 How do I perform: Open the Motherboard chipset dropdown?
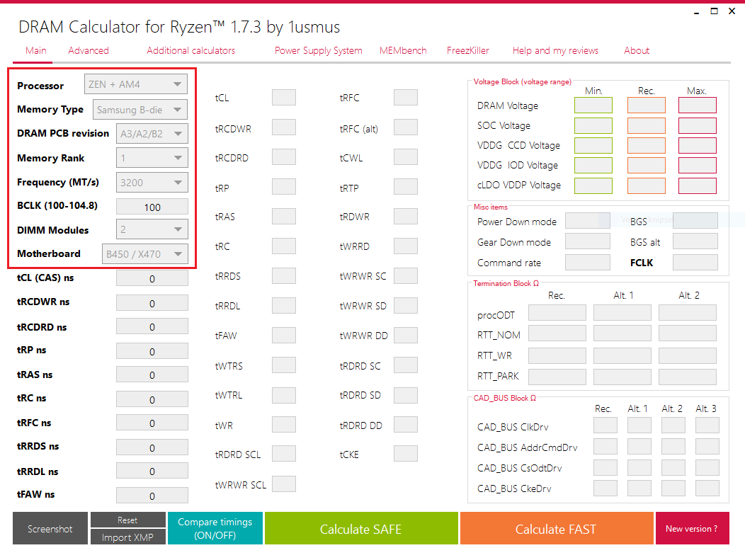click(144, 254)
